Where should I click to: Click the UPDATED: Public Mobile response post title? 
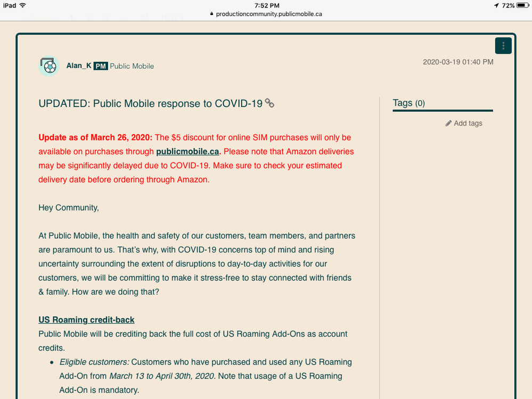(x=150, y=103)
